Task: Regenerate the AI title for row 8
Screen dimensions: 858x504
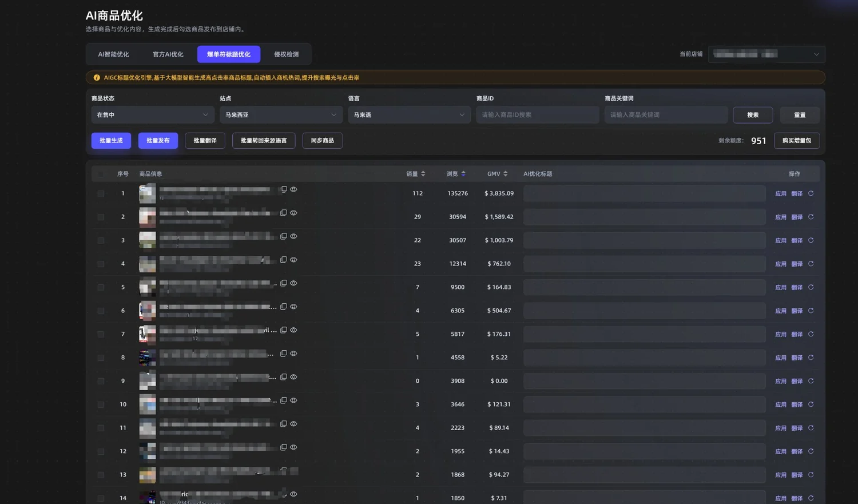Action: point(811,358)
